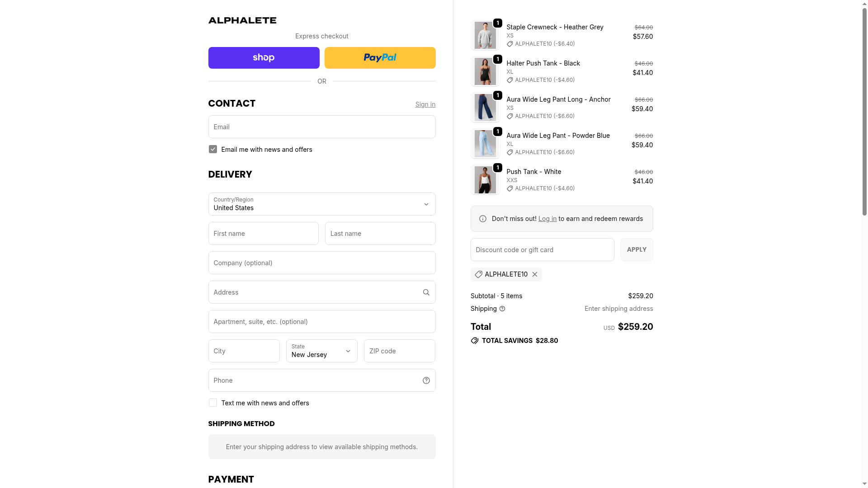
Task: Click the phone field help icon
Action: click(426, 380)
